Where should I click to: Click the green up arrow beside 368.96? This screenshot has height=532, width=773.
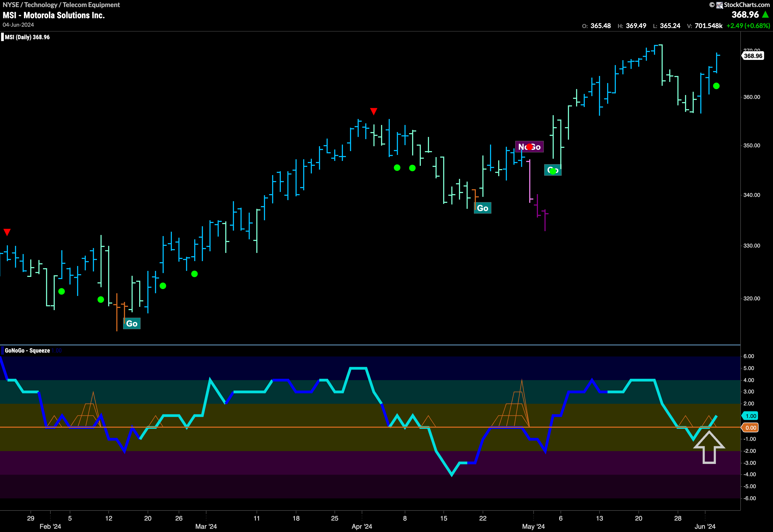766,15
